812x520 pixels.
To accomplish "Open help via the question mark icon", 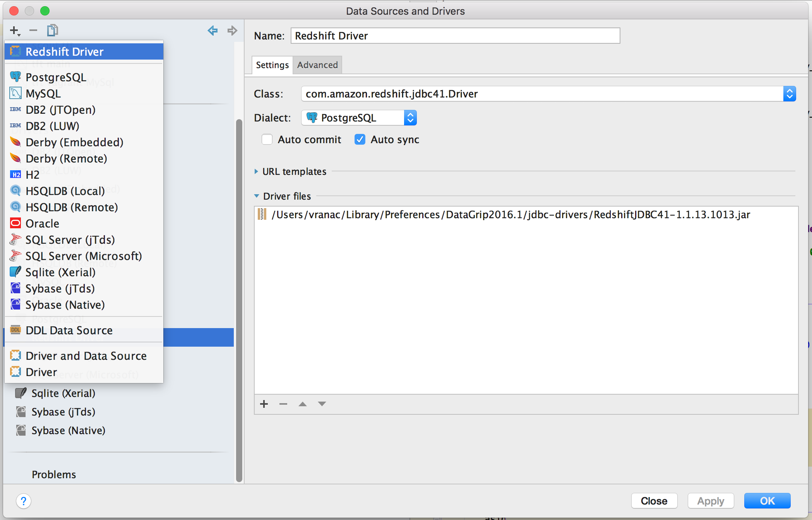I will click(24, 501).
